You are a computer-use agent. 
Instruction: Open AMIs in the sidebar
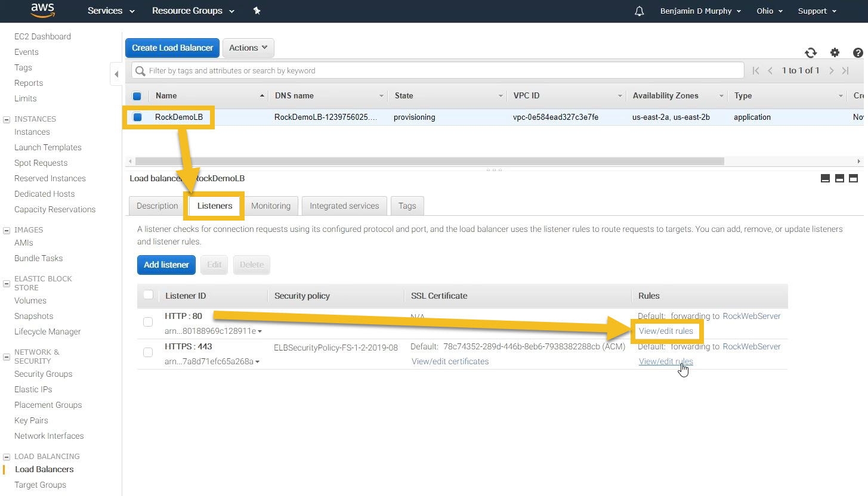(23, 243)
